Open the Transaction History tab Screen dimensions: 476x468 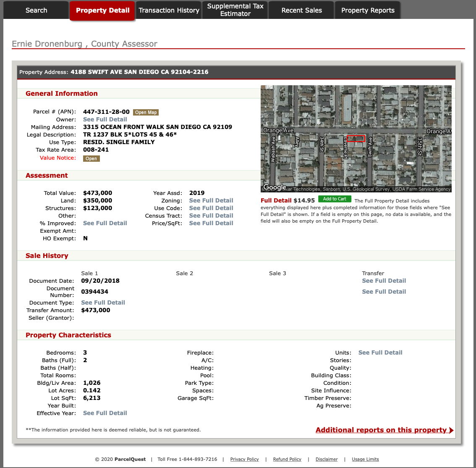tap(168, 10)
